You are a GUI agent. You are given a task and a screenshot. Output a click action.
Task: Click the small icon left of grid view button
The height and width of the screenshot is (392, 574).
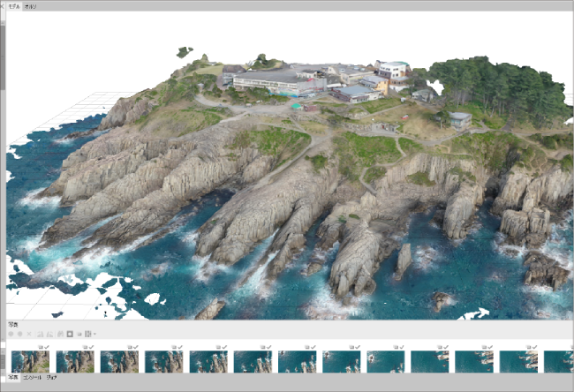pos(78,334)
